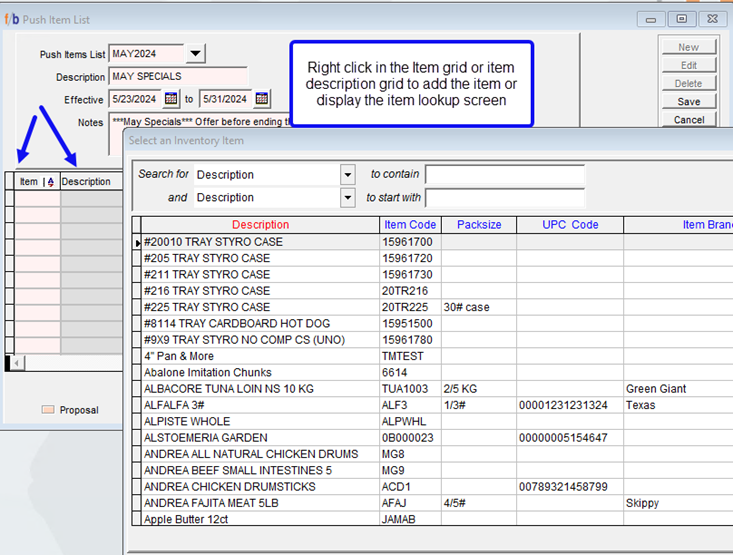Sort by the Item Code column header

(410, 225)
